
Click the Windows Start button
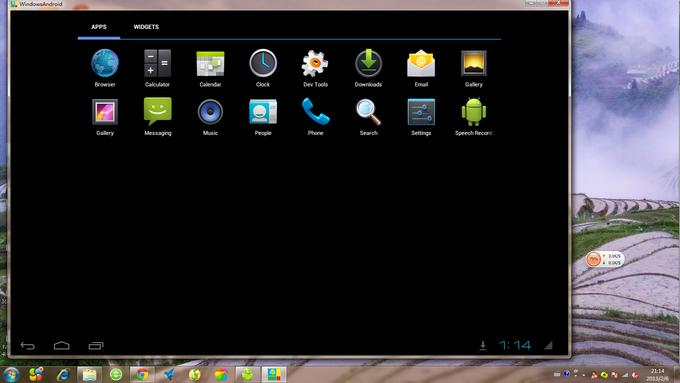(x=10, y=374)
